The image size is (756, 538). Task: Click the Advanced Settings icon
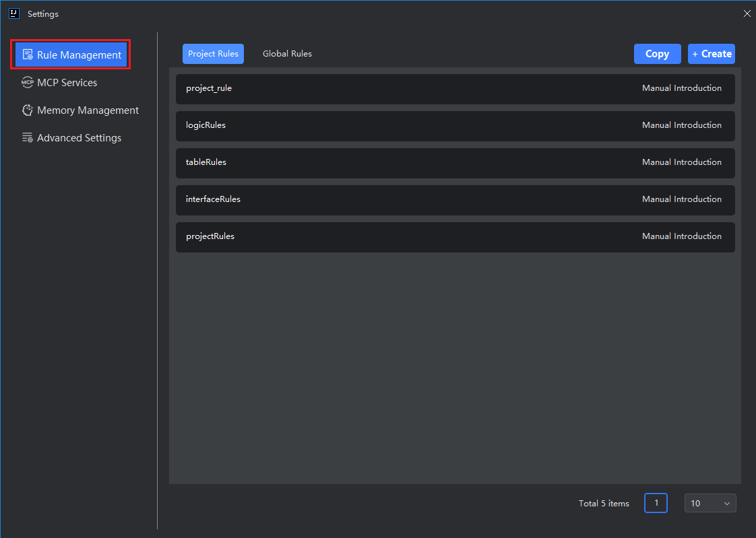28,138
